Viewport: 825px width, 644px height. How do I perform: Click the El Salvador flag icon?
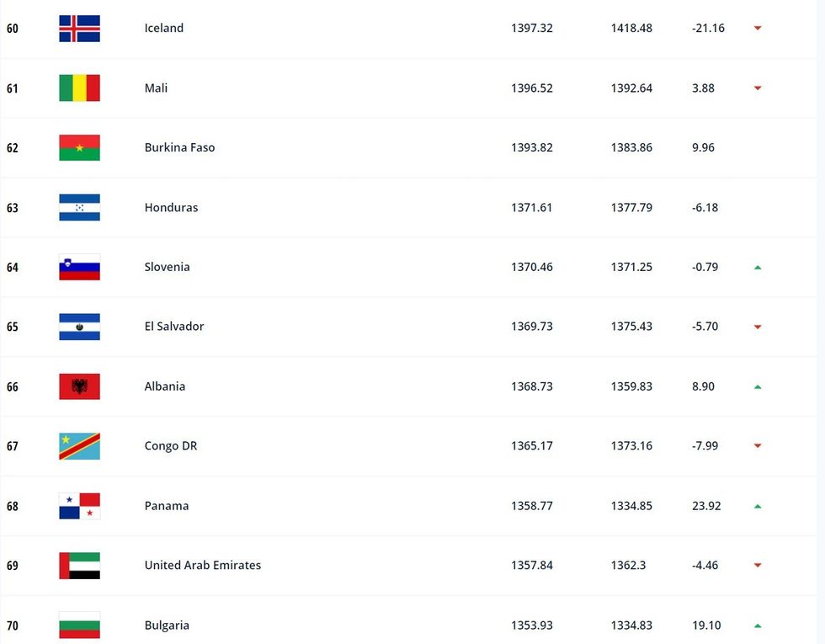[79, 327]
